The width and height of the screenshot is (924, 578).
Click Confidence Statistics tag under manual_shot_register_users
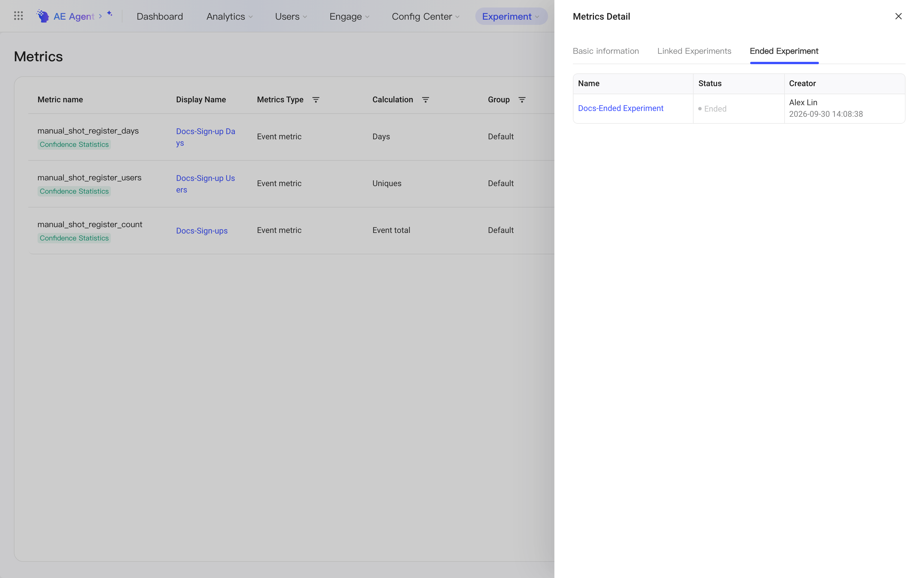click(74, 191)
